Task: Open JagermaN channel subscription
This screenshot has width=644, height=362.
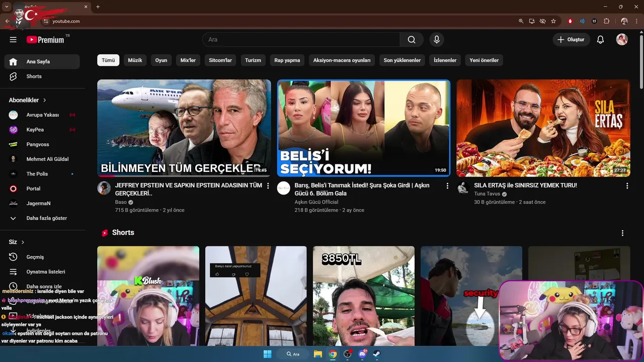Action: (x=42, y=203)
